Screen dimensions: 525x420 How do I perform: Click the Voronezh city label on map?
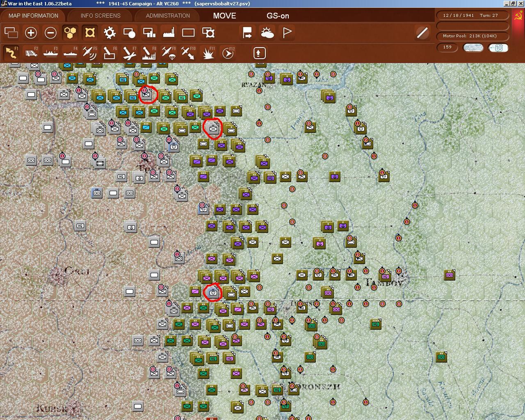pyautogui.click(x=315, y=386)
